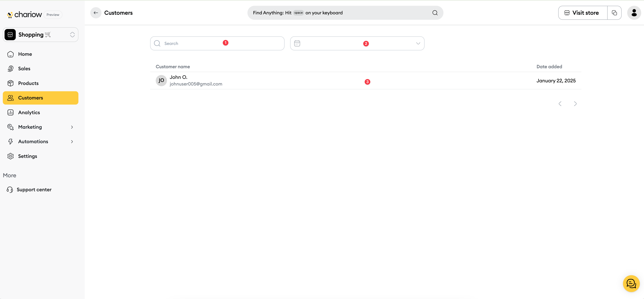Click the back arrow beside Customers
The image size is (644, 299).
tap(96, 13)
